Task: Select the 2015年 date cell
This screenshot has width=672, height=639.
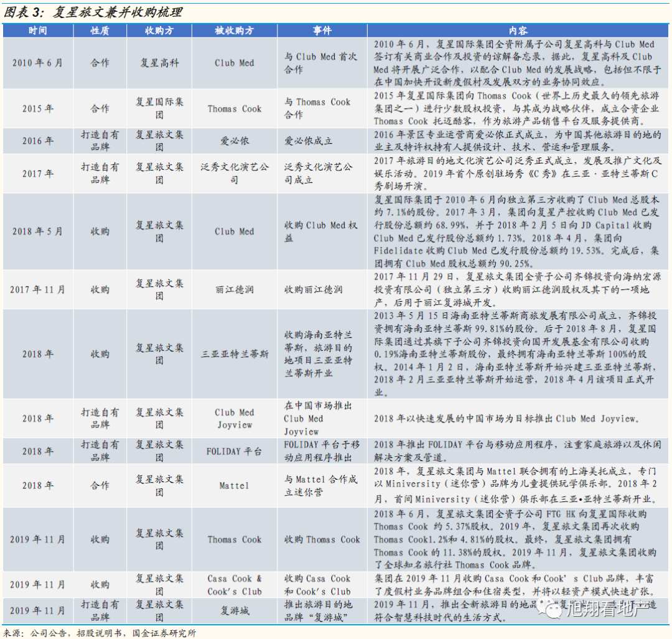Action: [x=38, y=108]
